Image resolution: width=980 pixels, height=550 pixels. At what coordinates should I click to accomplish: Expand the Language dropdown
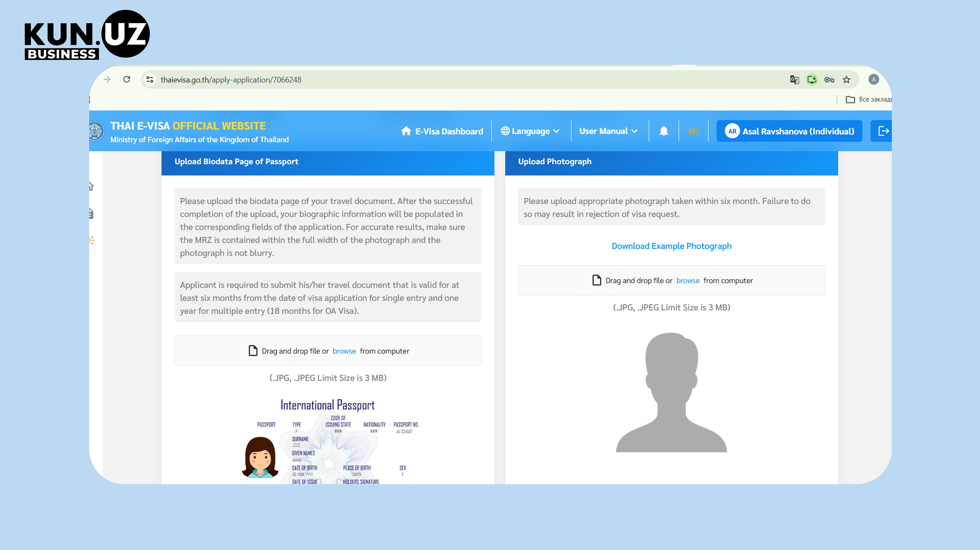(530, 131)
